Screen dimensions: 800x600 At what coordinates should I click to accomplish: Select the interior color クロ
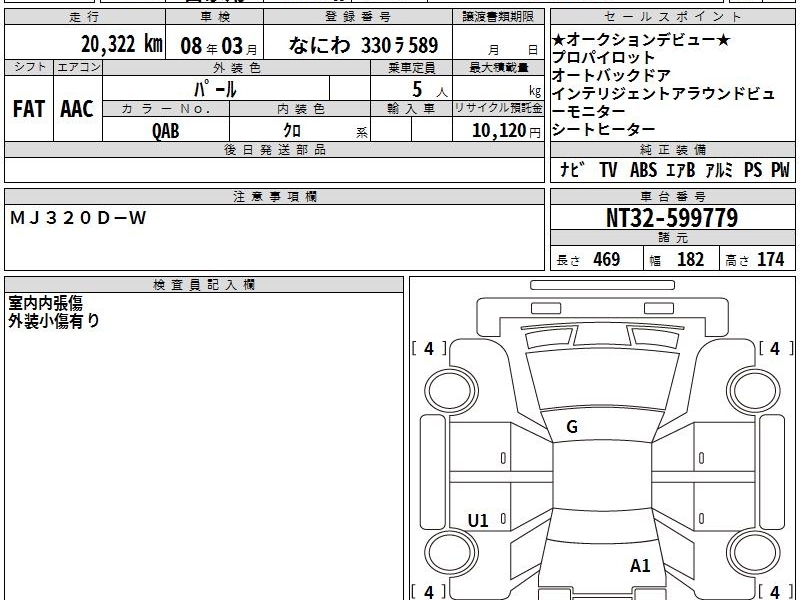point(292,131)
